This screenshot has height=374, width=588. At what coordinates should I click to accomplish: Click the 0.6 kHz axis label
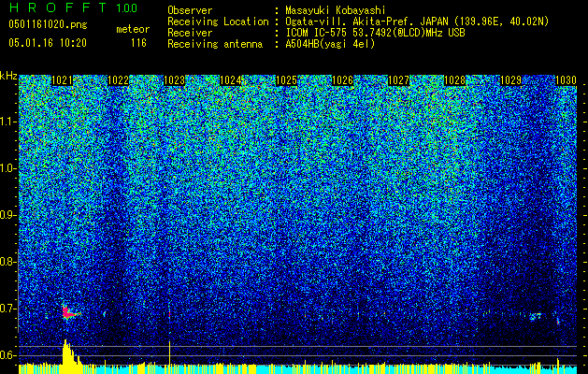pos(7,355)
